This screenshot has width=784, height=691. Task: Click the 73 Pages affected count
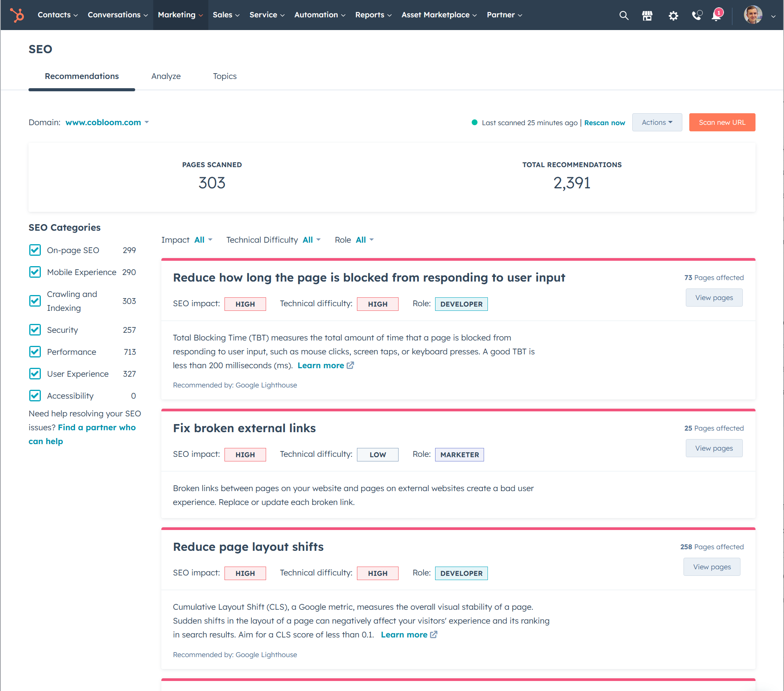point(714,278)
